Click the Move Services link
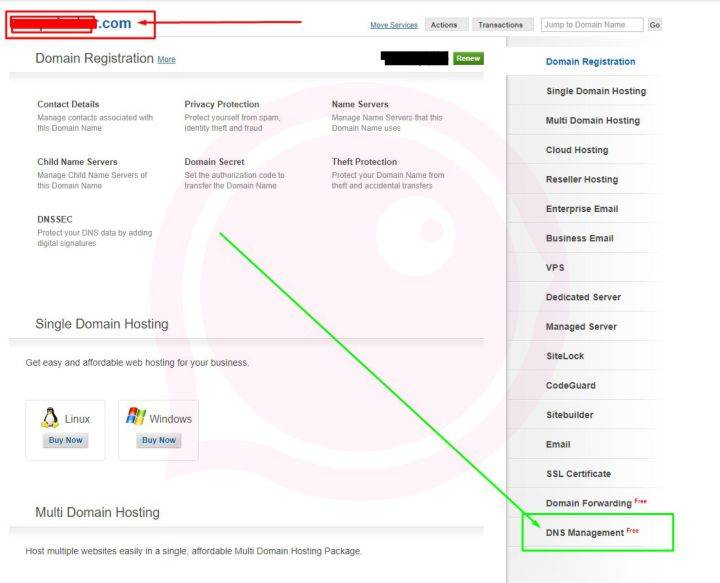The width and height of the screenshot is (720, 583). click(x=394, y=25)
